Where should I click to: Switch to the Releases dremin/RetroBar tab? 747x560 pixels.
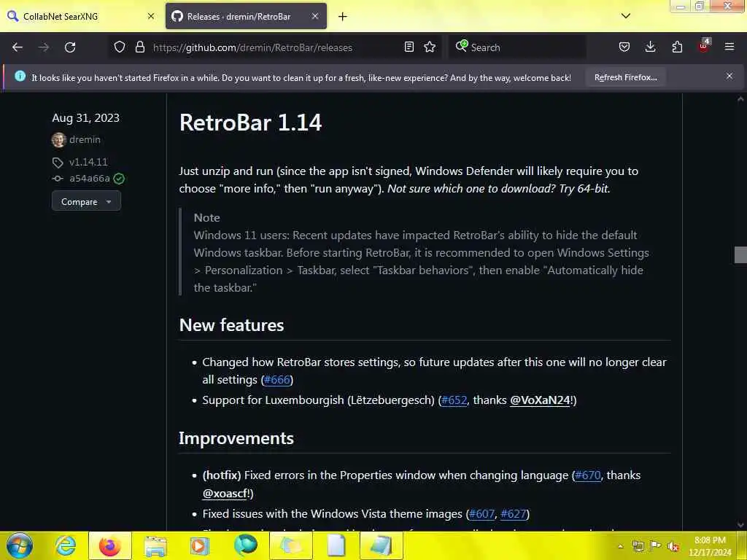pos(246,16)
